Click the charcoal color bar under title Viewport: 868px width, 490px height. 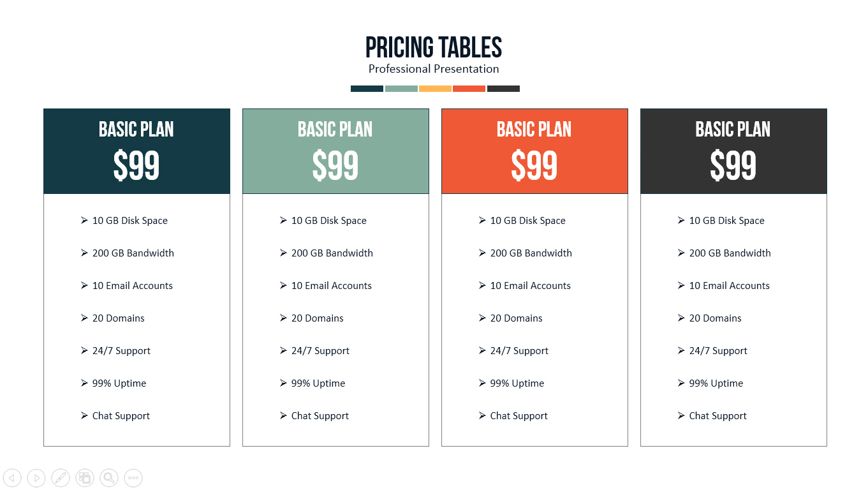pyautogui.click(x=503, y=89)
